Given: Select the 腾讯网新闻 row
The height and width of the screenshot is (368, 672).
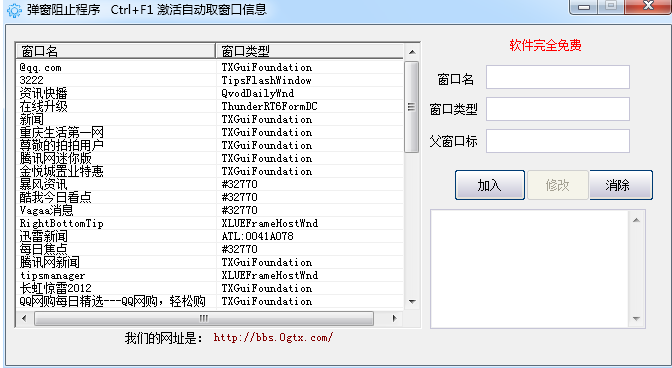Looking at the screenshot, I should [x=210, y=262].
